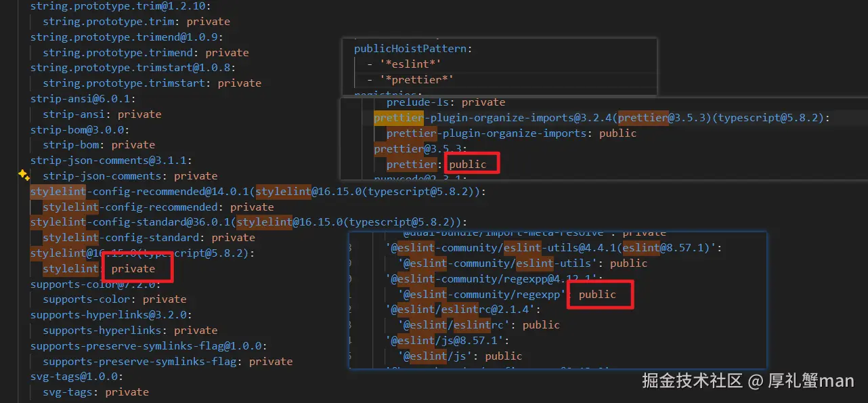The width and height of the screenshot is (868, 403).
Task: Click the publicHoistPattern key in top snippet
Action: coord(414,49)
